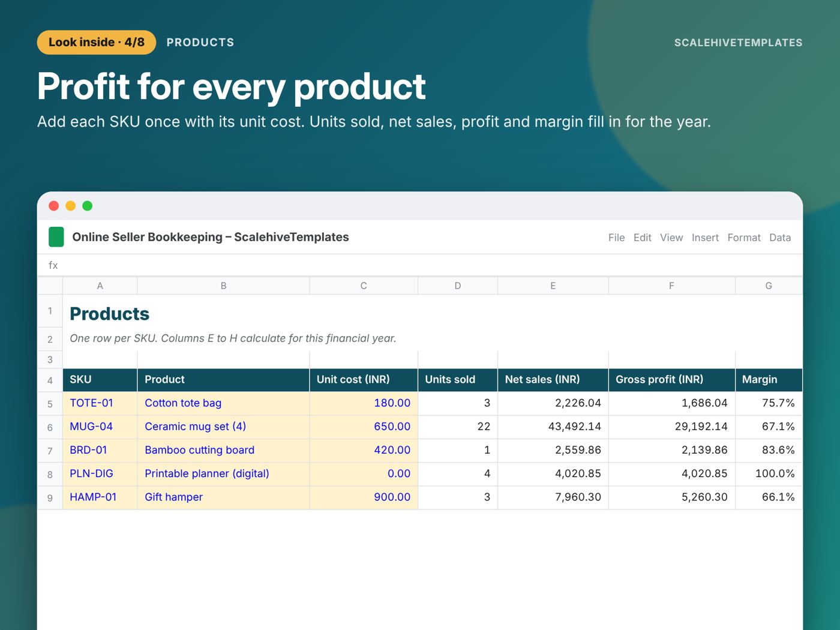The image size is (840, 630).
Task: Click the 5,260.30 gross profit cell
Action: pos(672,497)
